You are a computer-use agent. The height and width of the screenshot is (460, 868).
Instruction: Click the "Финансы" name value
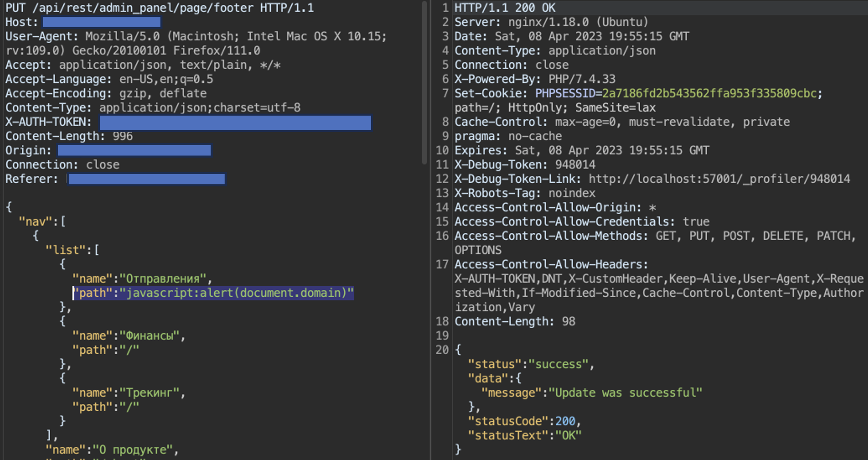[149, 336]
